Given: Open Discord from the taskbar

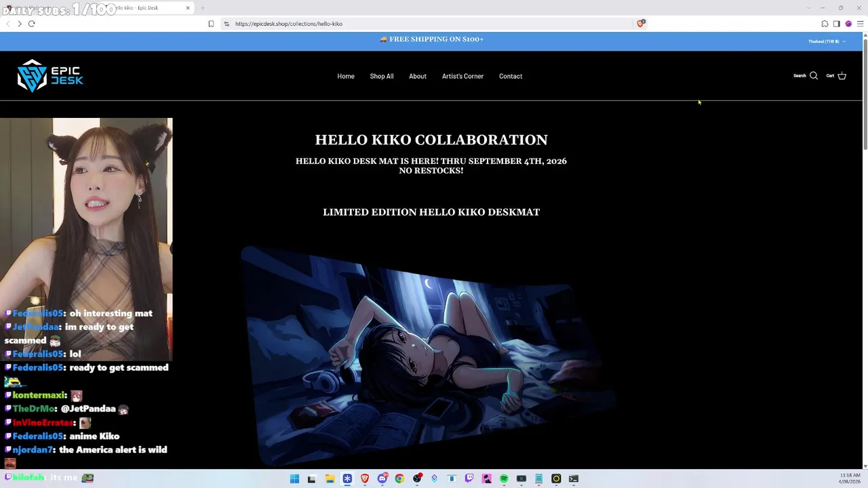Looking at the screenshot, I should pos(382,479).
